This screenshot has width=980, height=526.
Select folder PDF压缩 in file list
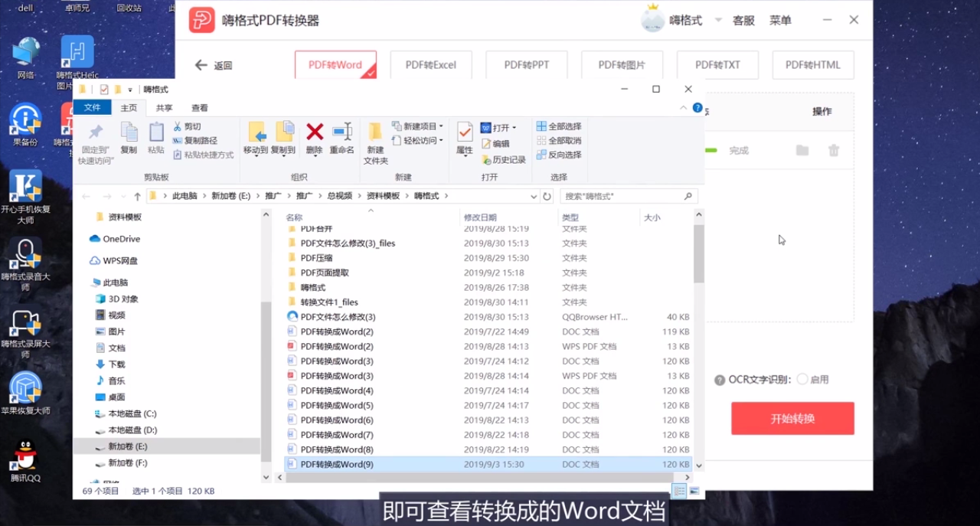point(317,258)
